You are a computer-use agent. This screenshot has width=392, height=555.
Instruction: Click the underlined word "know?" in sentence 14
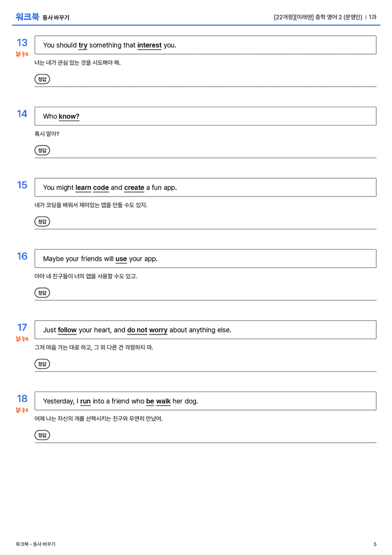coord(69,116)
